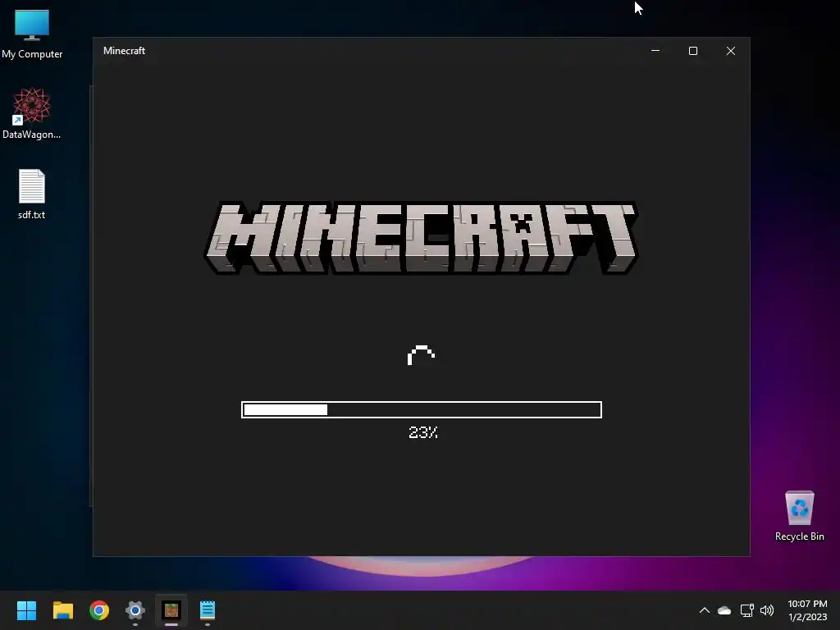Open the Notepad app in the taskbar

tap(208, 610)
